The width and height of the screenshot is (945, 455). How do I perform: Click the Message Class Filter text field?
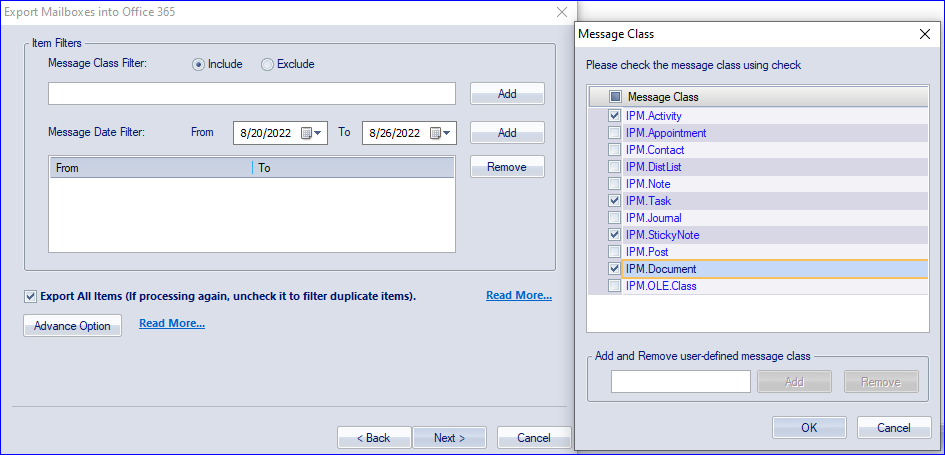coord(252,93)
